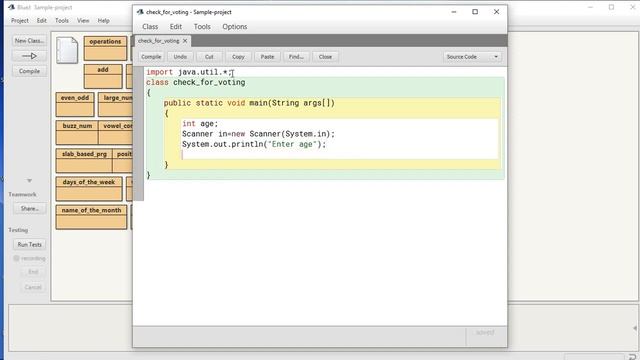Viewport: 640px width, 360px height.
Task: Open the Options menu in editor
Action: coord(234,27)
